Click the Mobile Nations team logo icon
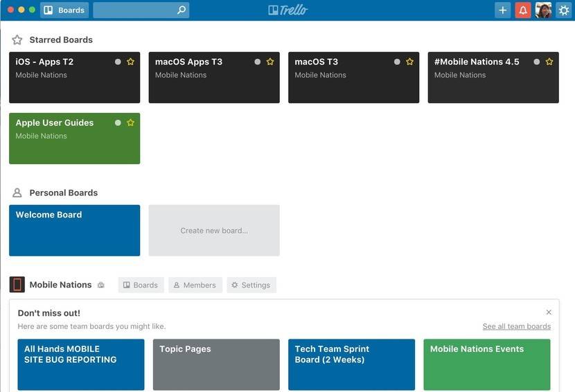 pyautogui.click(x=17, y=285)
